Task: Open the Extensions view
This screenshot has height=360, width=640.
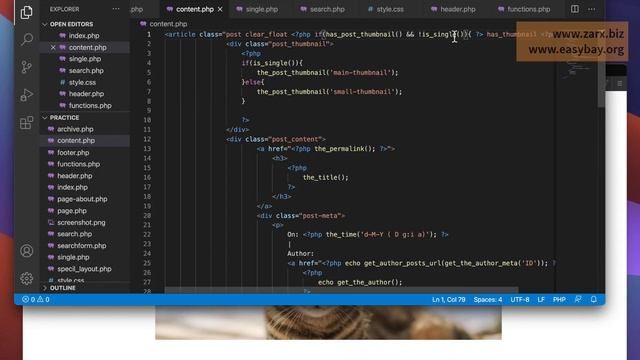Action: tap(27, 122)
